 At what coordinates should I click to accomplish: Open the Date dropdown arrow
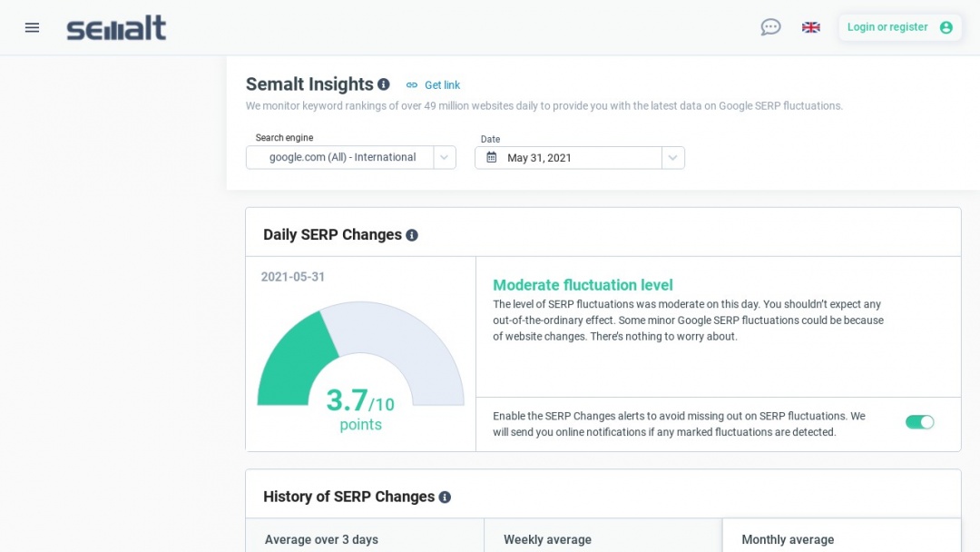tap(672, 157)
